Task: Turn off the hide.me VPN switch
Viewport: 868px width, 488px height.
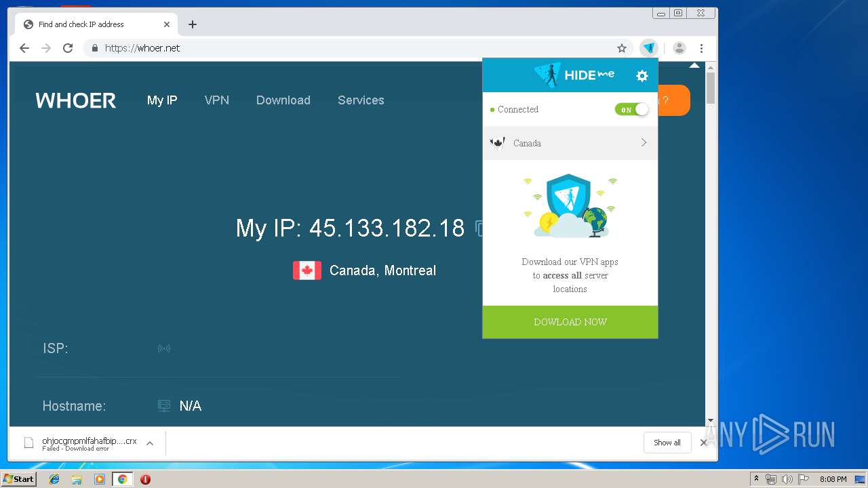Action: click(x=631, y=109)
